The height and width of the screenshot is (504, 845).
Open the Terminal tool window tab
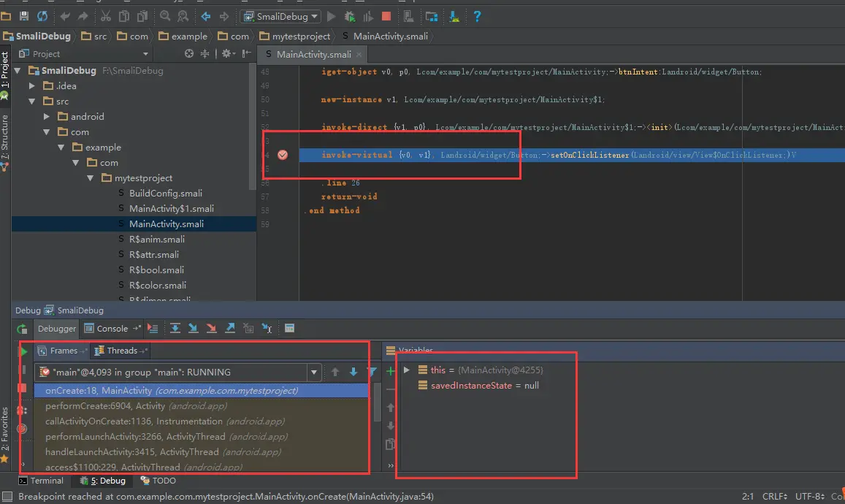pos(41,481)
